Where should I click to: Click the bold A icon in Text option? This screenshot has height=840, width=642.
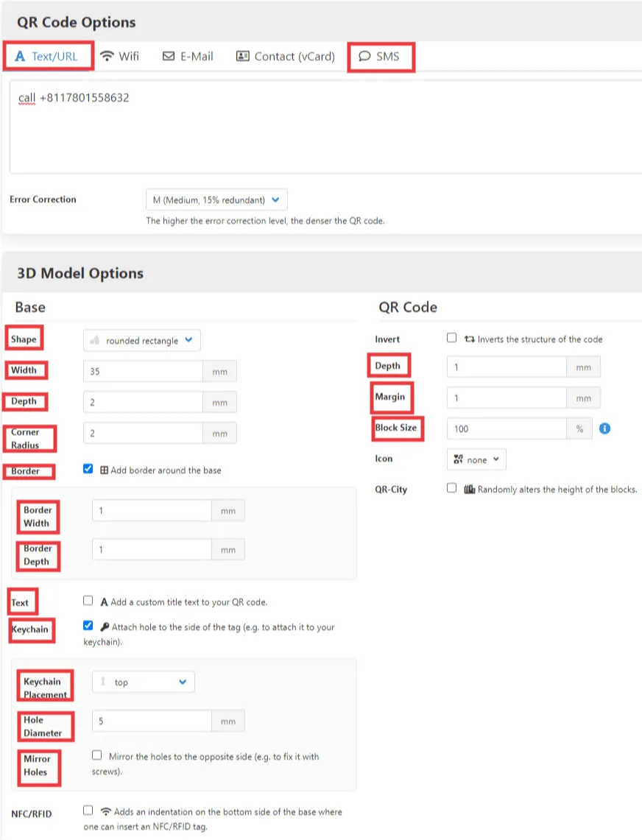tap(105, 601)
